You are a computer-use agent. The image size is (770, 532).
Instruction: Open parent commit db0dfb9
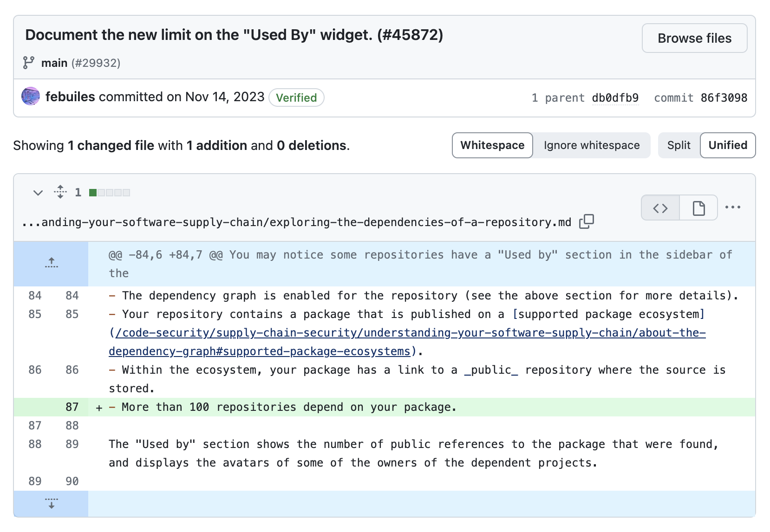[615, 98]
